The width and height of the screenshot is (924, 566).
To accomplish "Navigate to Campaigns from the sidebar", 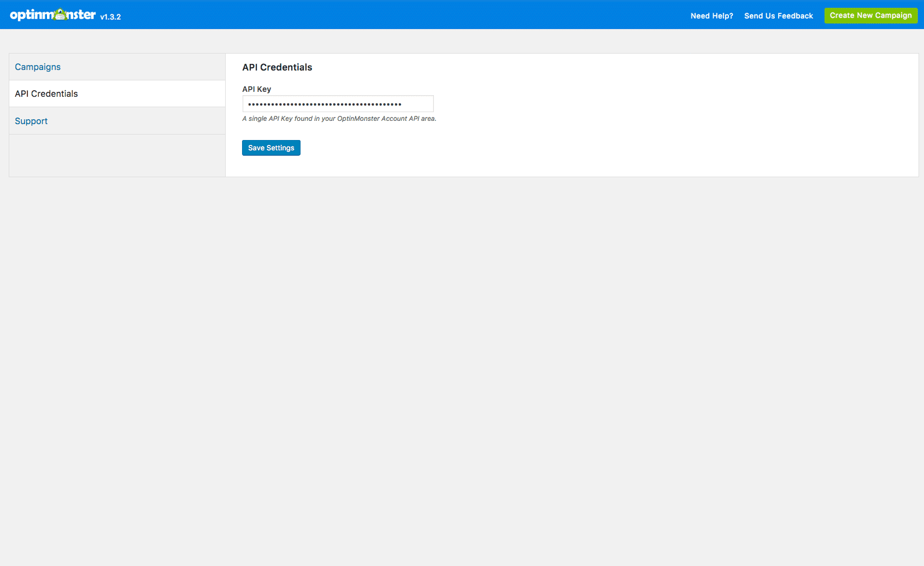I will pyautogui.click(x=38, y=67).
